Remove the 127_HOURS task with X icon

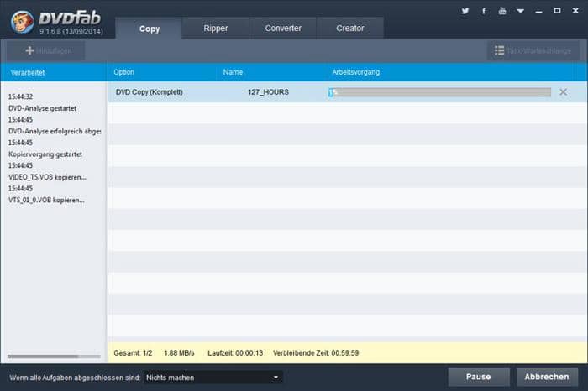[x=564, y=92]
